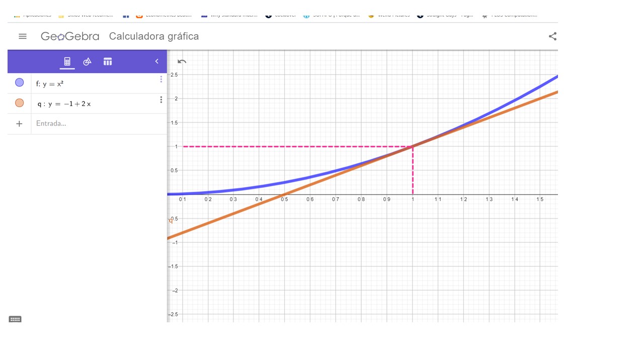Open the GeoGebra hamburger main menu

(x=22, y=36)
